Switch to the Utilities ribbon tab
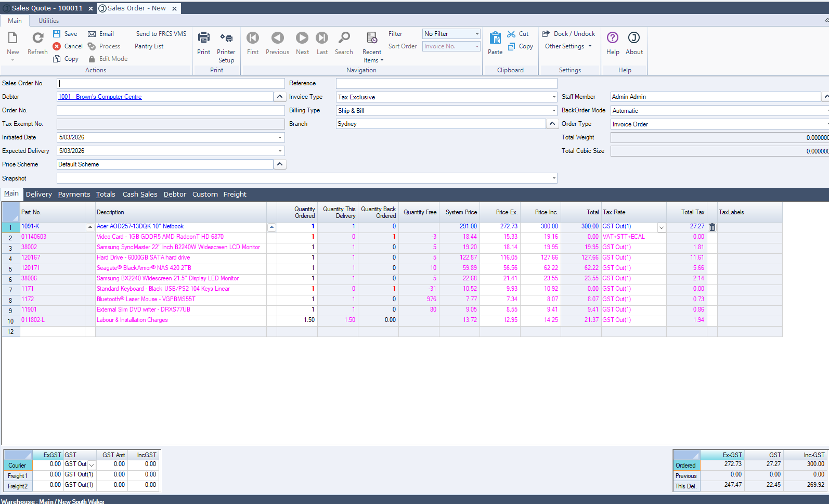The height and width of the screenshot is (504, 829). [48, 21]
